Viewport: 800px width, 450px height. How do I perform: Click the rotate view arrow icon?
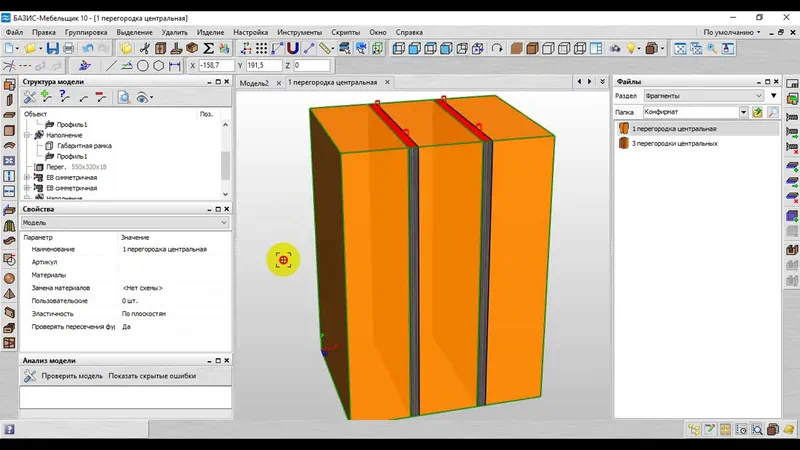[498, 48]
